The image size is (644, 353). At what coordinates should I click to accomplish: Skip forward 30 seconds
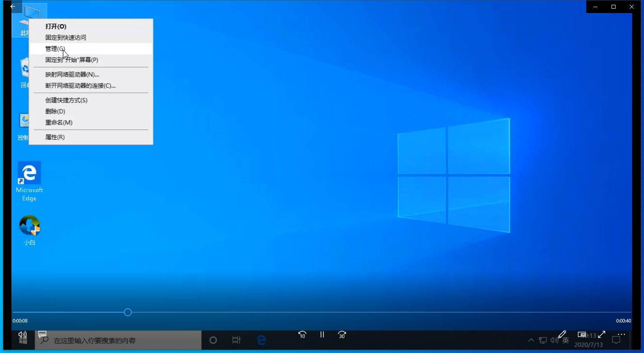click(x=342, y=335)
